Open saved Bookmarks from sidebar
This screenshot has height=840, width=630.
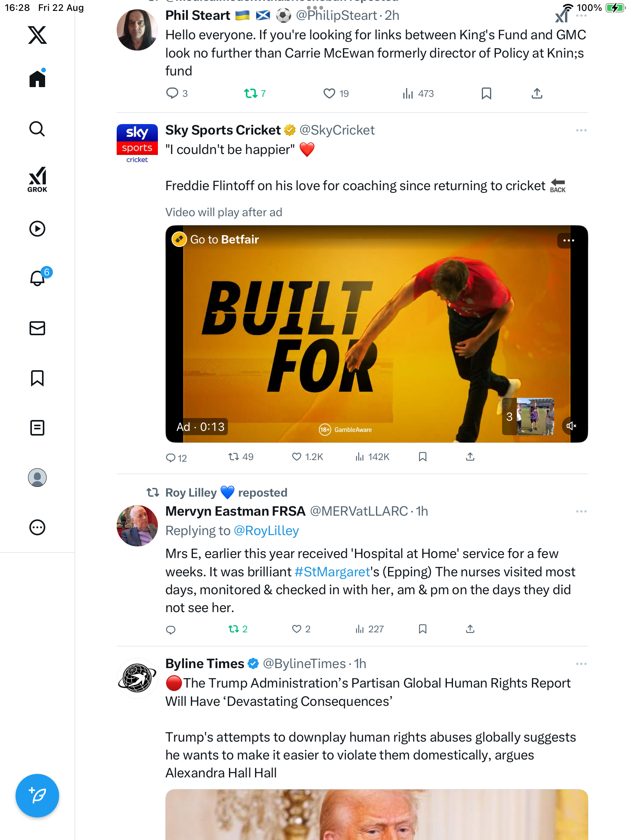(x=37, y=378)
